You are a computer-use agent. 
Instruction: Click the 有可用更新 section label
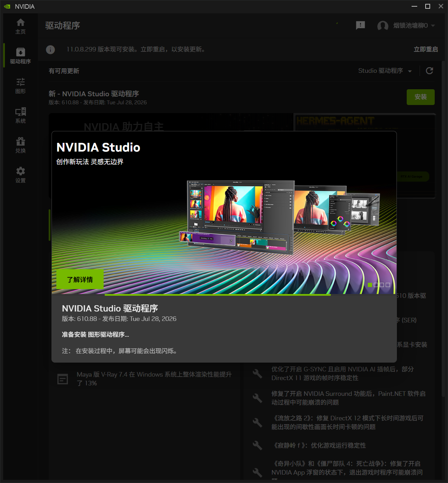pos(64,71)
